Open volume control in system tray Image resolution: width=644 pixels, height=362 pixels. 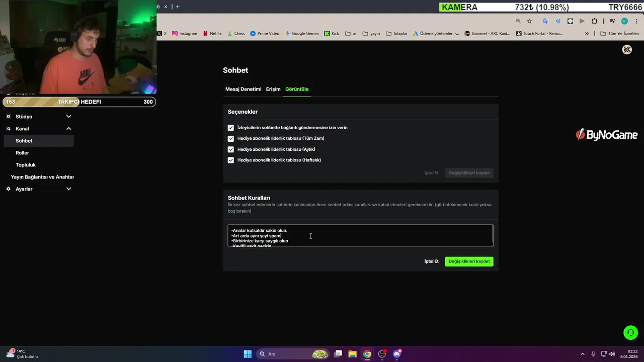612,354
